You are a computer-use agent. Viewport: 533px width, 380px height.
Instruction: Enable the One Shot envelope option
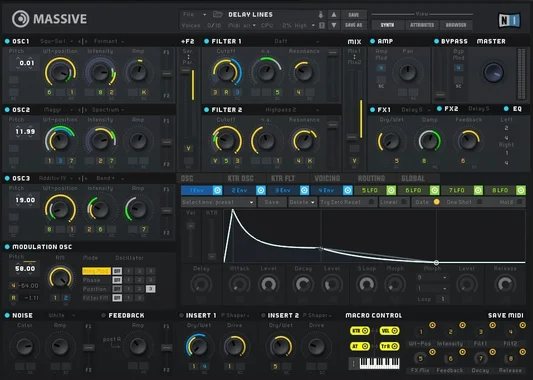[x=480, y=202]
